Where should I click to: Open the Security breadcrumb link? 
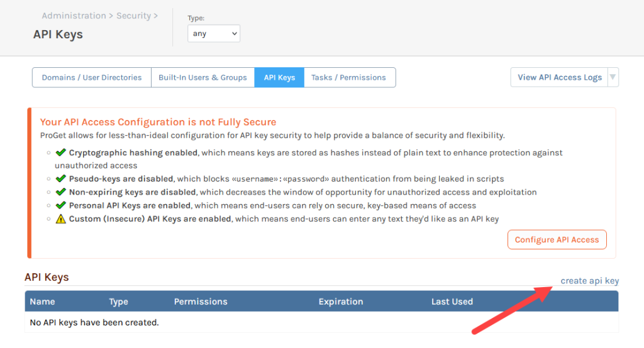click(134, 16)
